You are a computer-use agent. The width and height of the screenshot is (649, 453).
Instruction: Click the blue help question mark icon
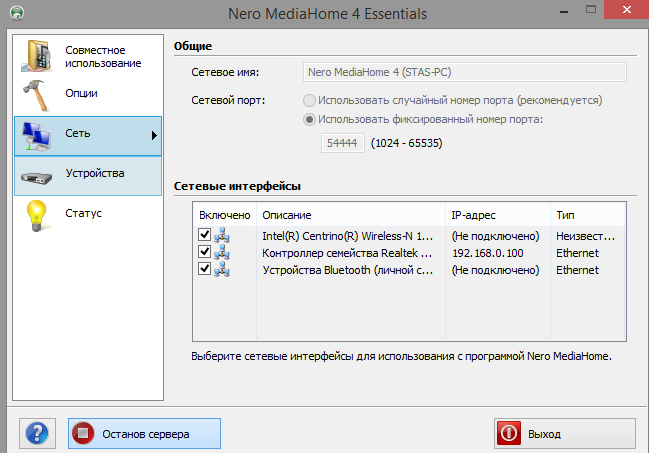coord(36,434)
